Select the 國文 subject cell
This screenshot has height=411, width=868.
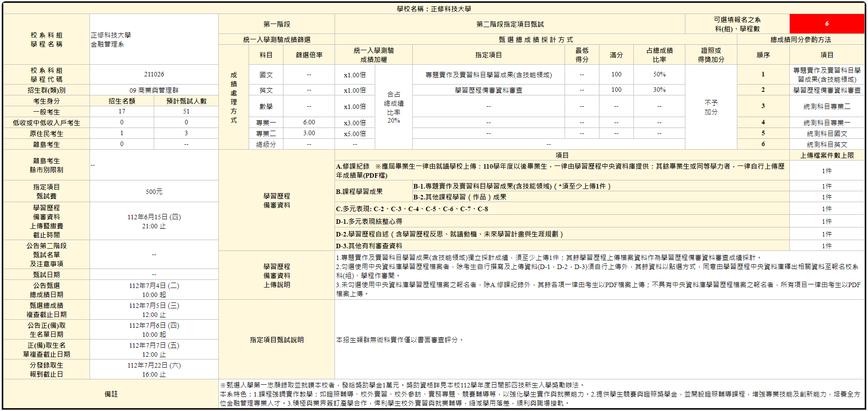[x=266, y=75]
